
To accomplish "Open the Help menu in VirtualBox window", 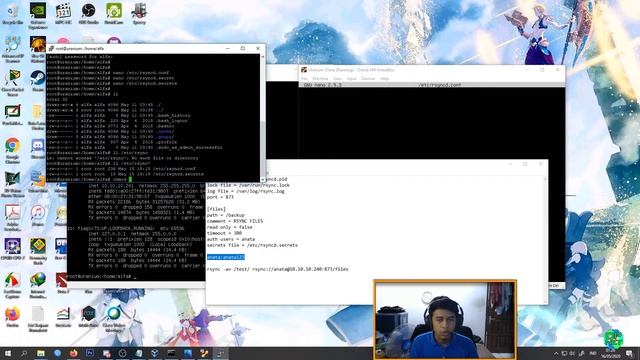I will [384, 78].
